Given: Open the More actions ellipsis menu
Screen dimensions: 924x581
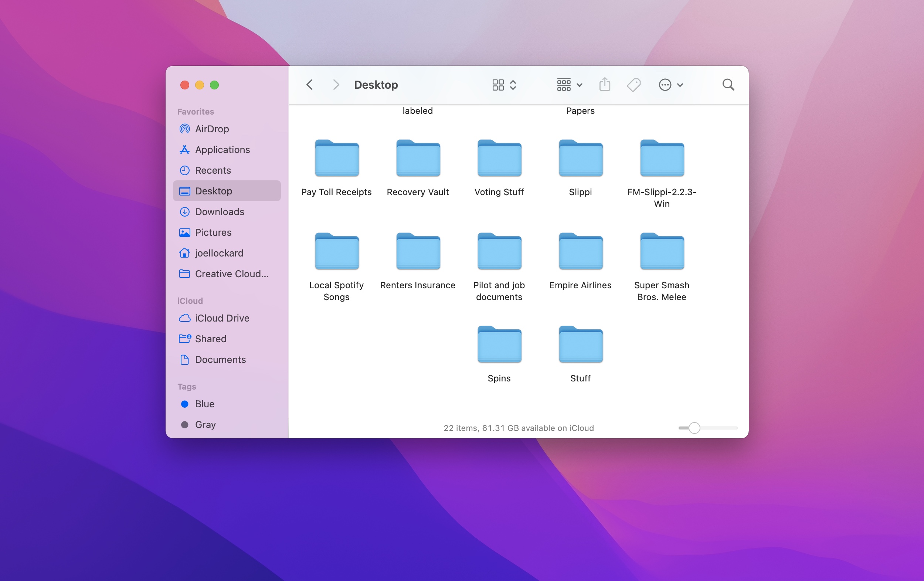Looking at the screenshot, I should [x=670, y=85].
